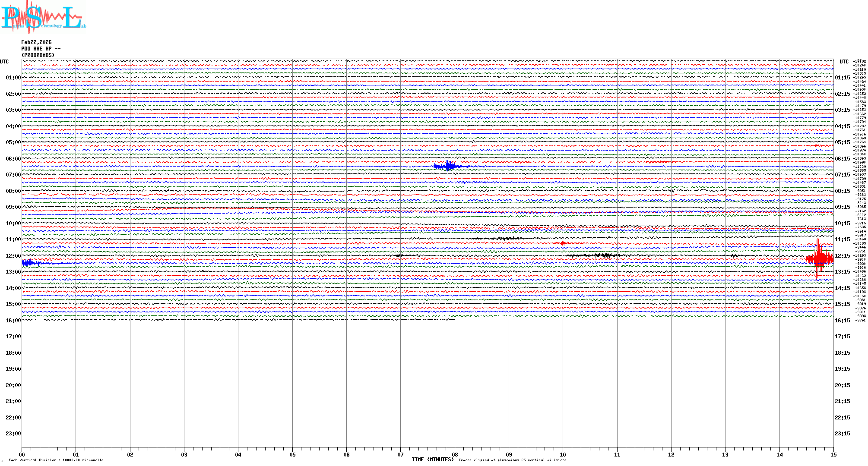Click the 20:15 label on right side
This screenshot has height=466, width=868.
[x=842, y=385]
